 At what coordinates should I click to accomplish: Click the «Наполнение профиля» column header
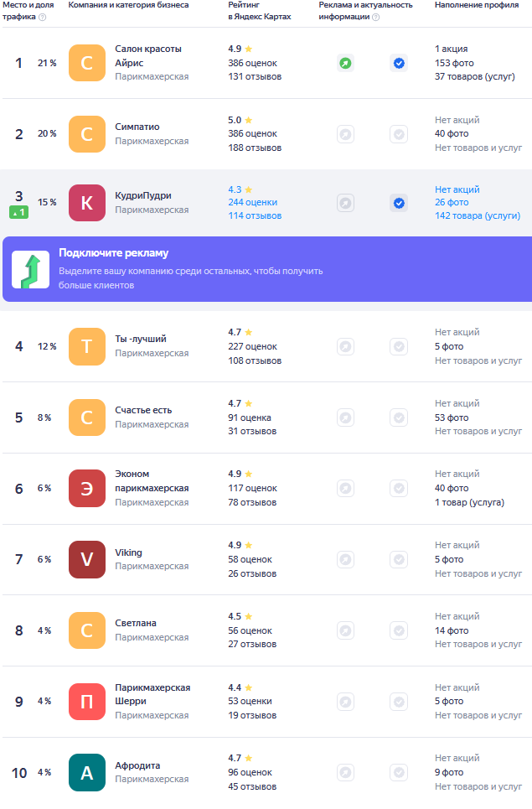[x=477, y=5]
